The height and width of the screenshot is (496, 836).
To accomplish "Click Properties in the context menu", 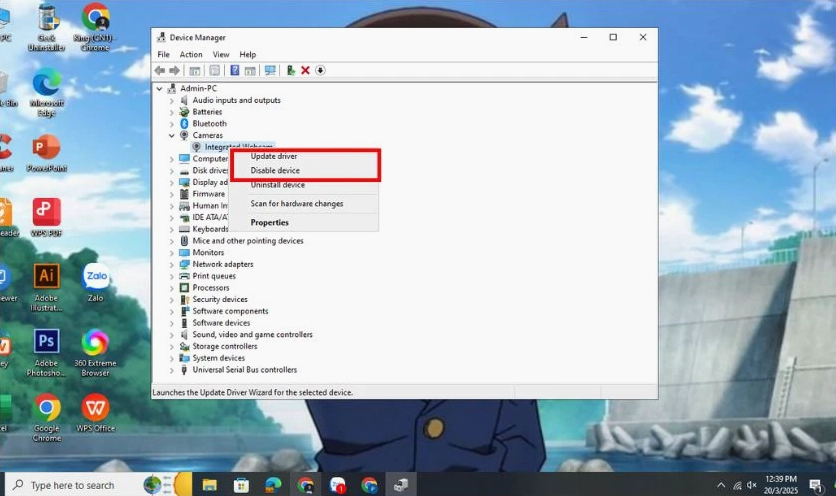I will pos(270,223).
